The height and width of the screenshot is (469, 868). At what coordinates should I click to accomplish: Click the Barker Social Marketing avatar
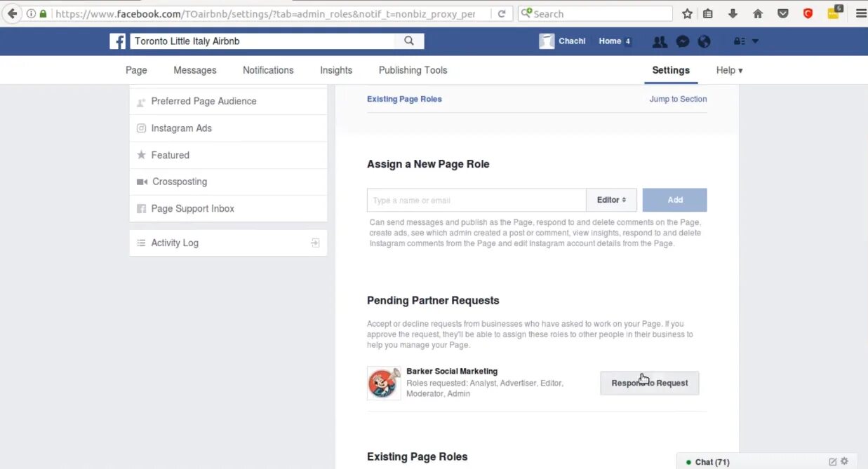pos(384,383)
